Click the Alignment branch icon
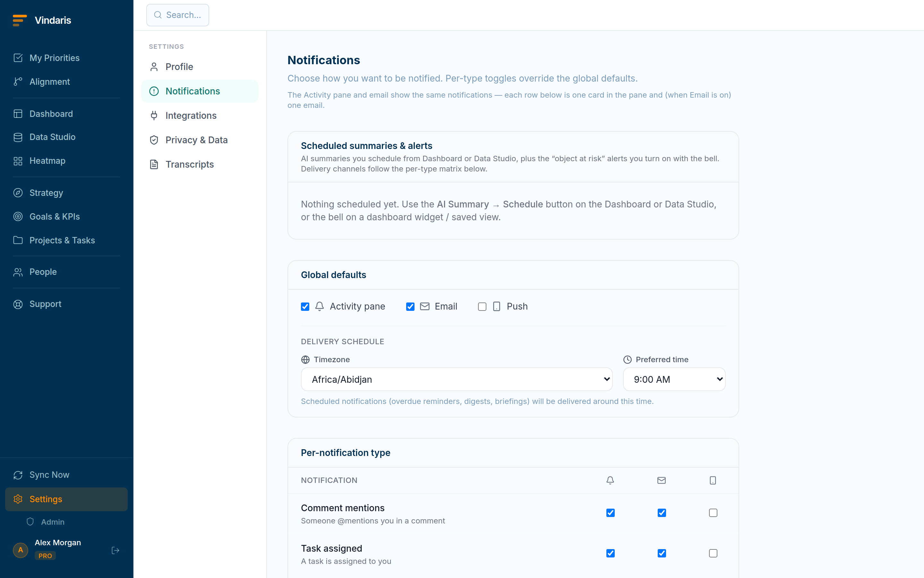This screenshot has height=578, width=924. click(18, 82)
